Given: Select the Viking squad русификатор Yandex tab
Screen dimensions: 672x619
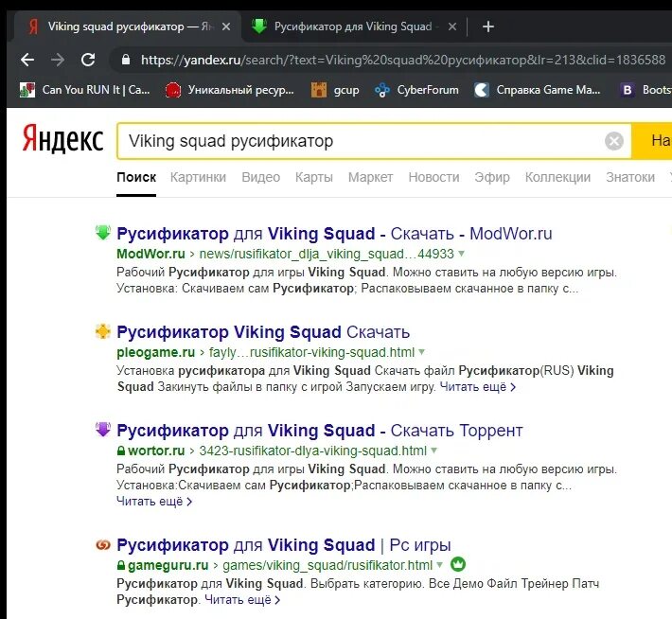Looking at the screenshot, I should tap(128, 27).
